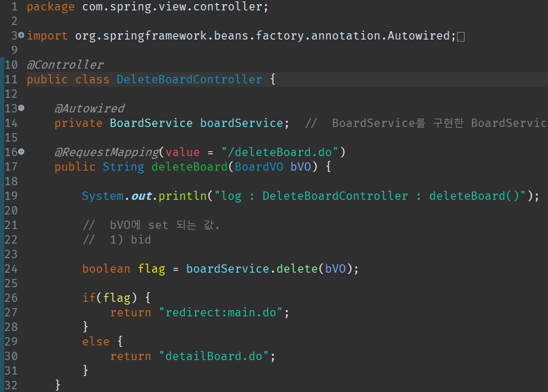Click com.spring.view.controller package name
Image resolution: width=548 pixels, height=392 pixels.
(172, 7)
